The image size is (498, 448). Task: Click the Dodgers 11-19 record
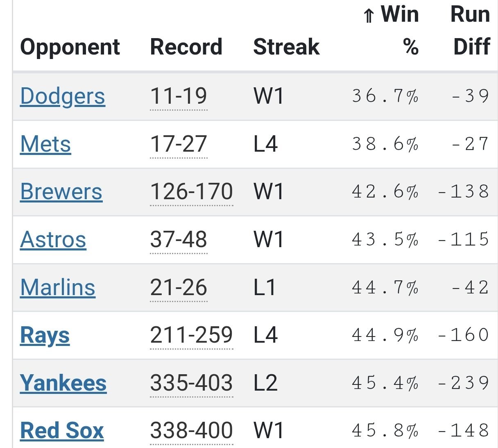tap(179, 96)
